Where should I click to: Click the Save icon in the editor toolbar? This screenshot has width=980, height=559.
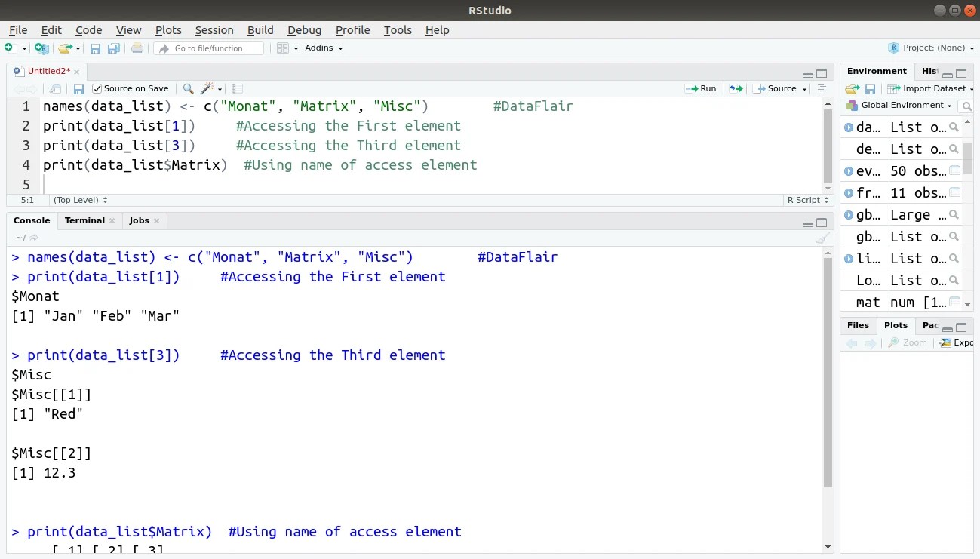pyautogui.click(x=78, y=88)
